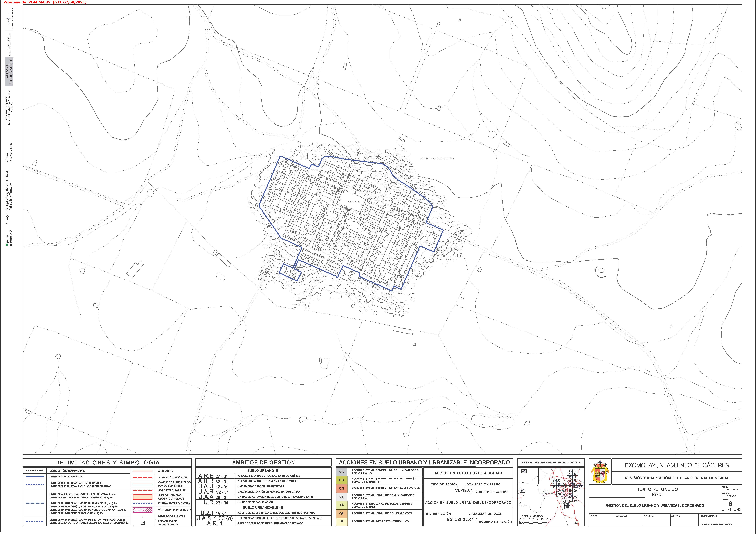Viewport: 756px width, 534px height.
Task: Select the IG pale yellow swatch
Action: pos(341,521)
